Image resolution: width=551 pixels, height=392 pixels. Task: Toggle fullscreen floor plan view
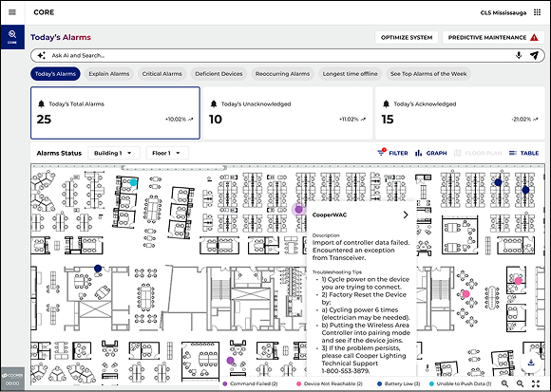tap(536, 383)
